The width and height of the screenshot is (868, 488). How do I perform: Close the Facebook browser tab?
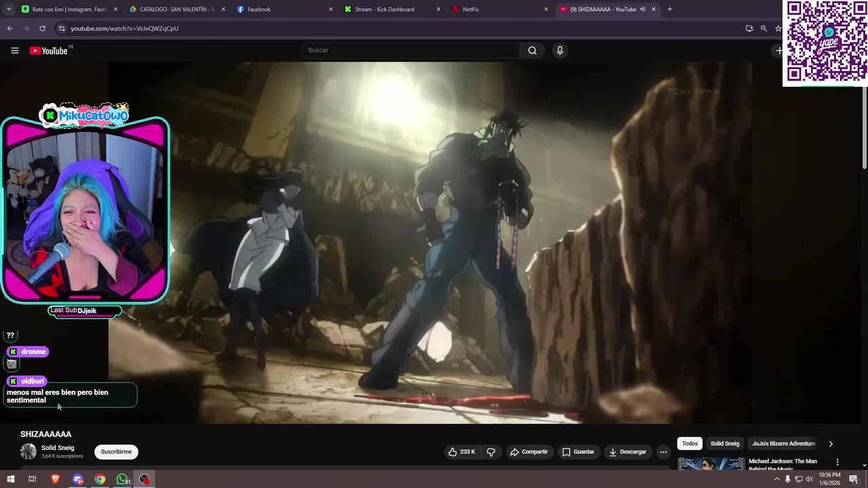(x=331, y=9)
